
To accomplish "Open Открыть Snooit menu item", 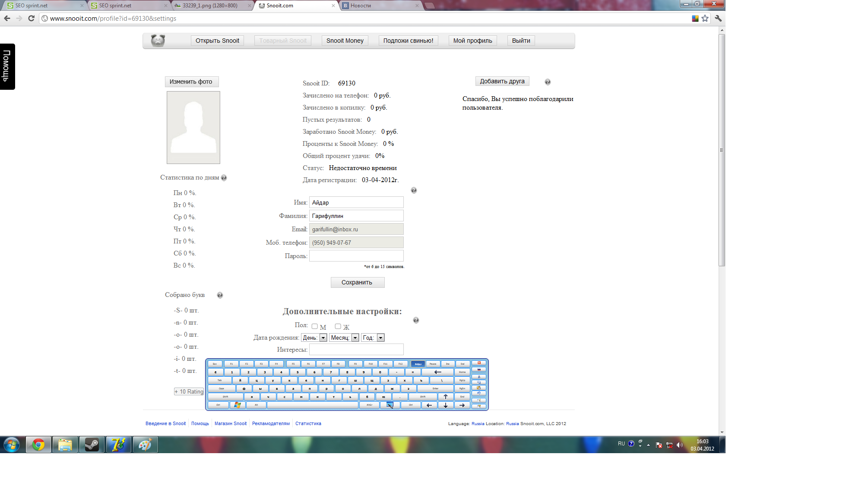I will coord(217,41).
